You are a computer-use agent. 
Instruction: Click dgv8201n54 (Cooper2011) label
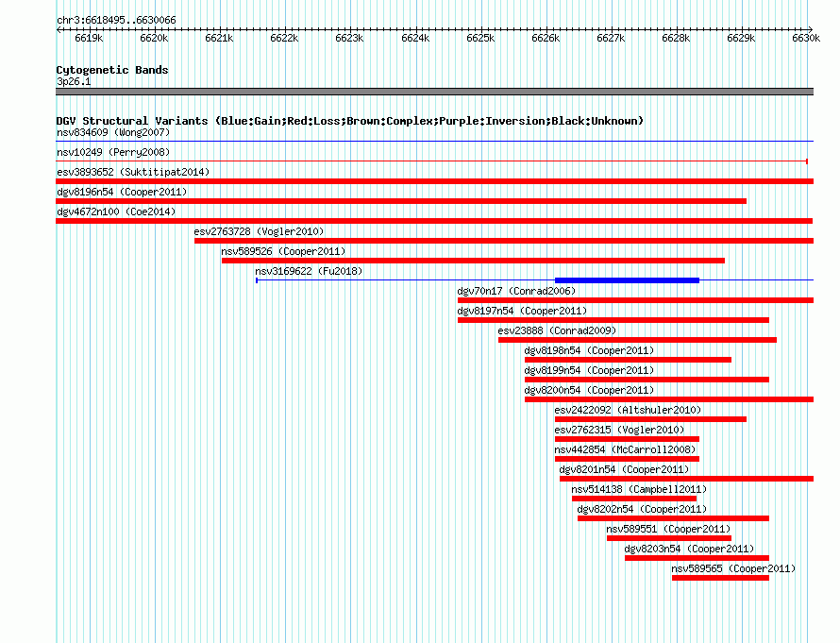click(624, 469)
